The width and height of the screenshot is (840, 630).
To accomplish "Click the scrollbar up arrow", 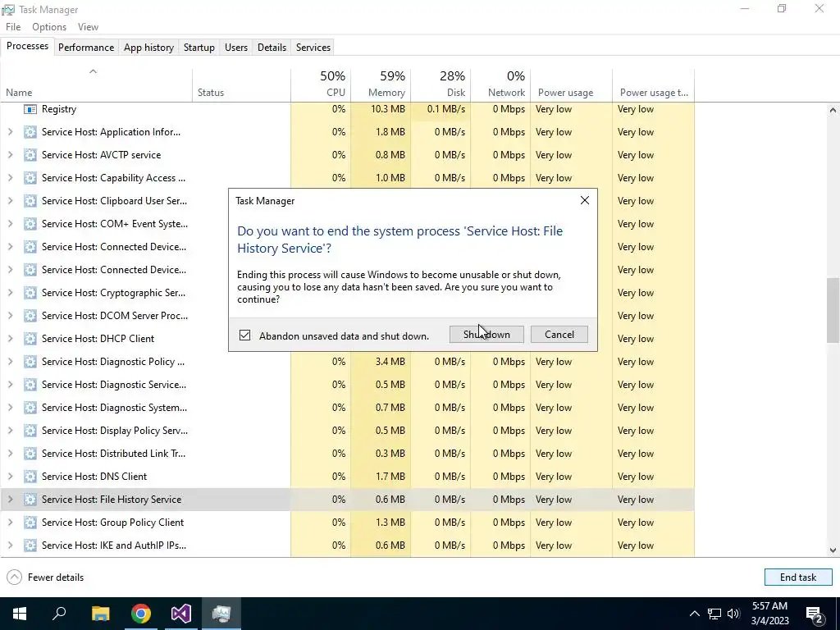I will click(833, 110).
